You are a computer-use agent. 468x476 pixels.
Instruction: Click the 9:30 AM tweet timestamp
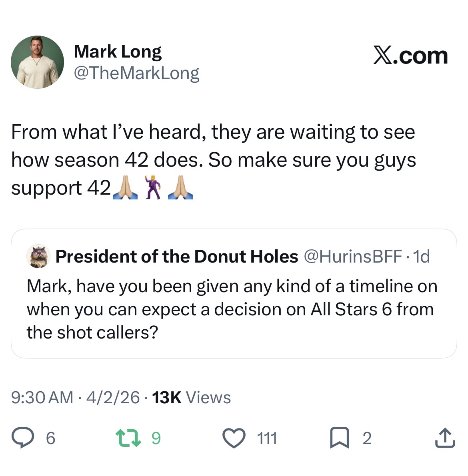click(42, 398)
